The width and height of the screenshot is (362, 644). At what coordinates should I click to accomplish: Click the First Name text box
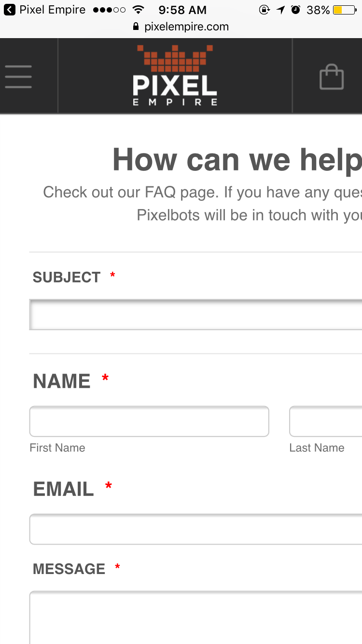click(149, 421)
